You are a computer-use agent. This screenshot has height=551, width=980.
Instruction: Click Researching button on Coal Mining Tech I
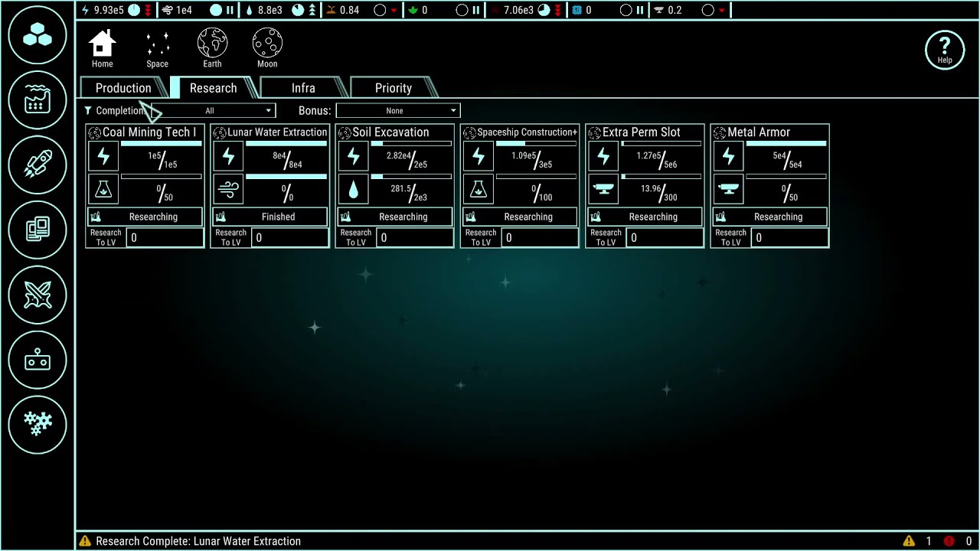(x=145, y=217)
